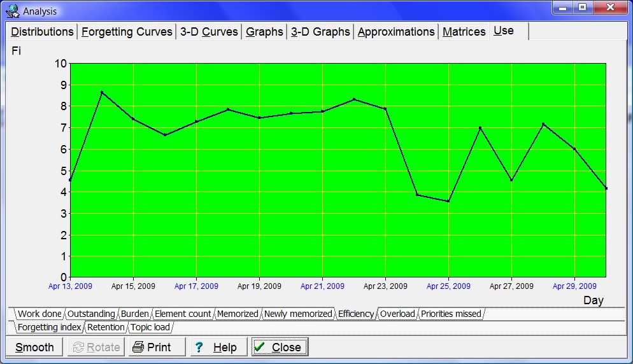Select the Matrices tab
This screenshot has height=364, width=633.
pyautogui.click(x=464, y=32)
